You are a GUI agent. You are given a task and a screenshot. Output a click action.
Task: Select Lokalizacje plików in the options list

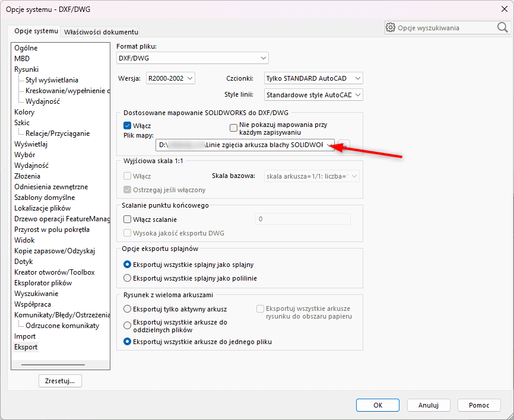point(42,208)
